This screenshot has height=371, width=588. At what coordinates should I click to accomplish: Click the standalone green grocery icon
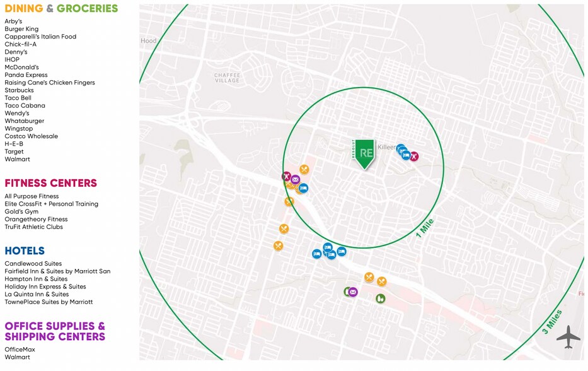coord(380,298)
